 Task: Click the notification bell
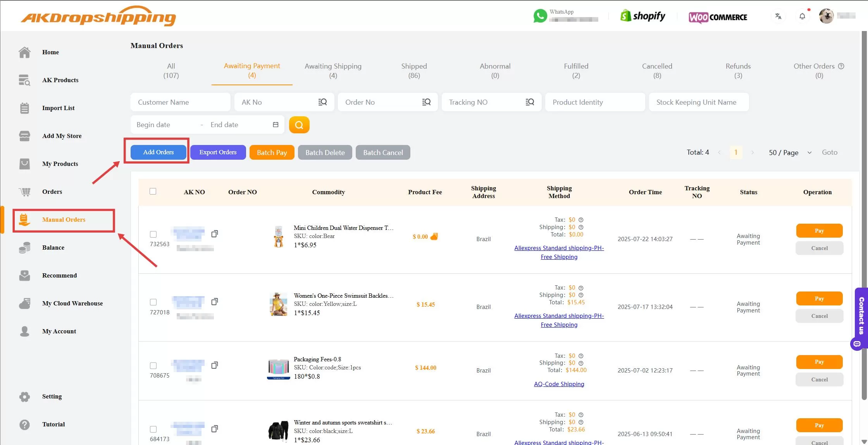pyautogui.click(x=802, y=16)
